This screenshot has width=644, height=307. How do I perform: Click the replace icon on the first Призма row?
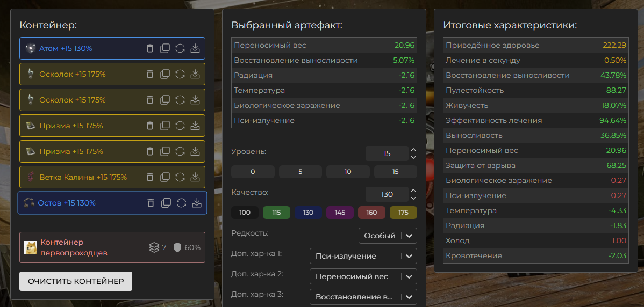point(180,126)
